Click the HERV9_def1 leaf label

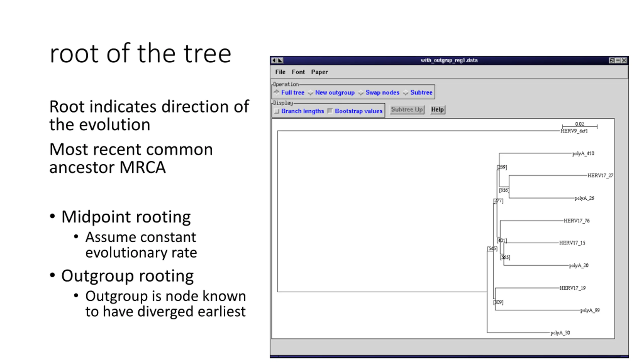[574, 131]
